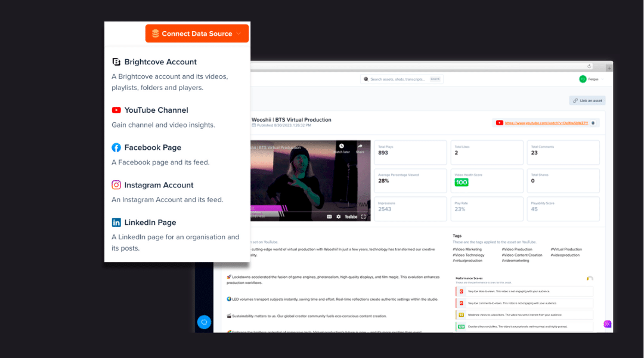Copy the video URL with clipboard icon
644x358 pixels.
click(x=593, y=123)
